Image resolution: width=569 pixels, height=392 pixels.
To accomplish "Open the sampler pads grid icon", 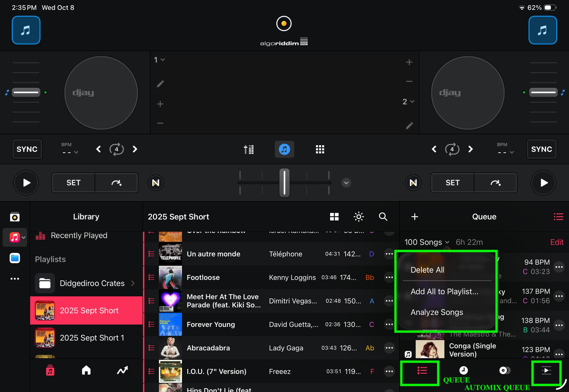I will (x=320, y=149).
